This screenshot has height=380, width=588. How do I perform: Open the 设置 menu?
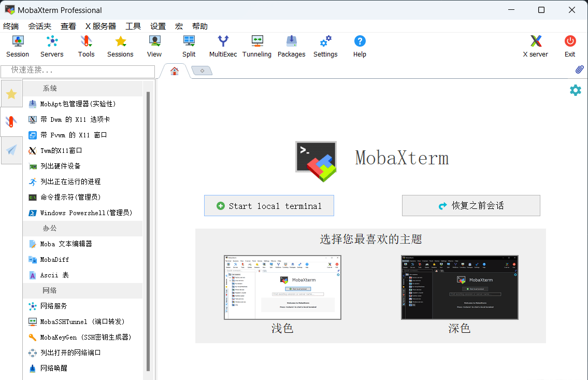click(158, 26)
